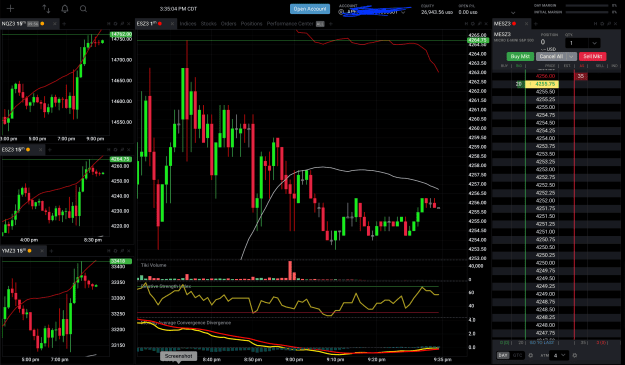Add a new tab next to NQZ3 tab

click(64, 24)
